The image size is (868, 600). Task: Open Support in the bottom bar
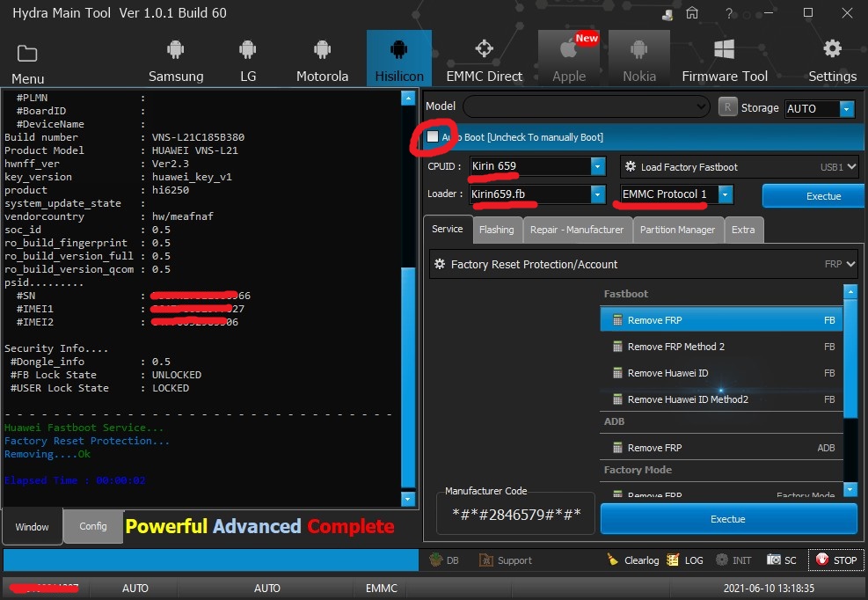click(506, 560)
